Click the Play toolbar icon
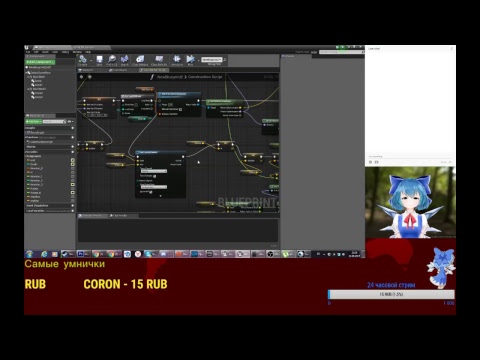Image resolution: width=480 pixels, height=360 pixels. point(190,60)
